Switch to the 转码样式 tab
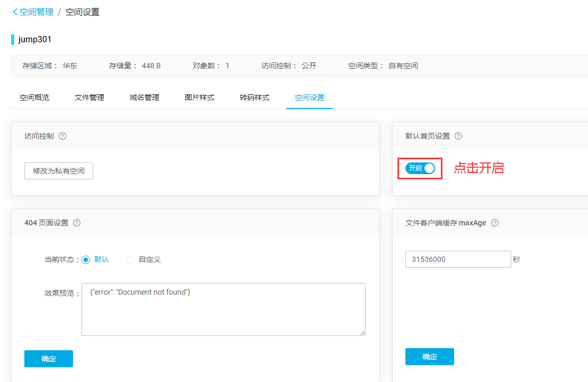 click(255, 97)
